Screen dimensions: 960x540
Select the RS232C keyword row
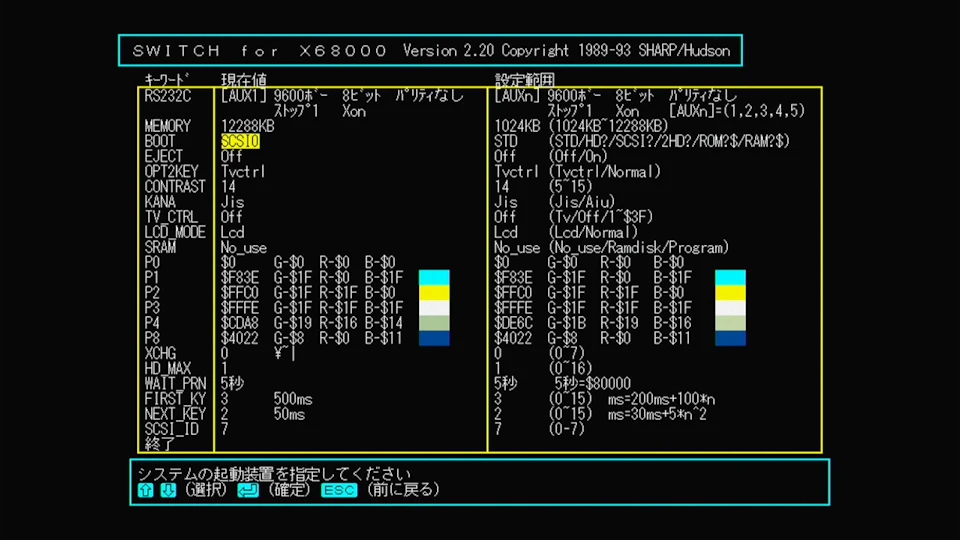coord(167,96)
